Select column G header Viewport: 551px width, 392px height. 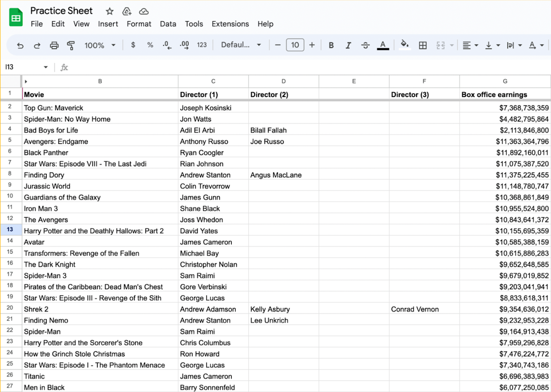[x=505, y=81]
